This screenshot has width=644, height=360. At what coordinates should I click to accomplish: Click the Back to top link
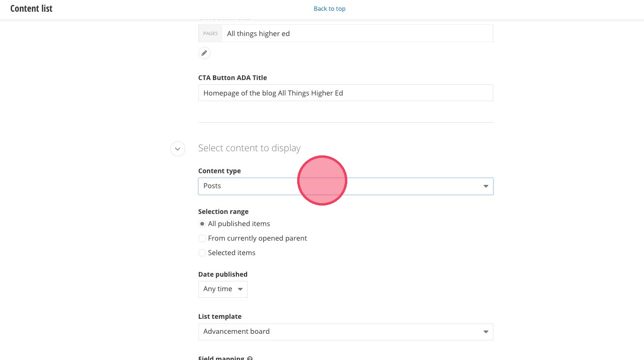tap(329, 8)
